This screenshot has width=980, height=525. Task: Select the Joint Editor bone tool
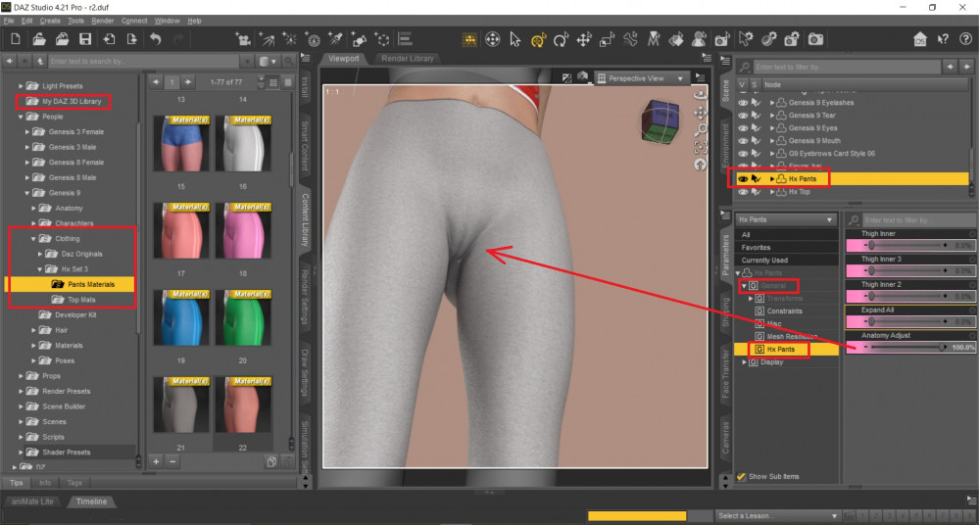click(630, 39)
